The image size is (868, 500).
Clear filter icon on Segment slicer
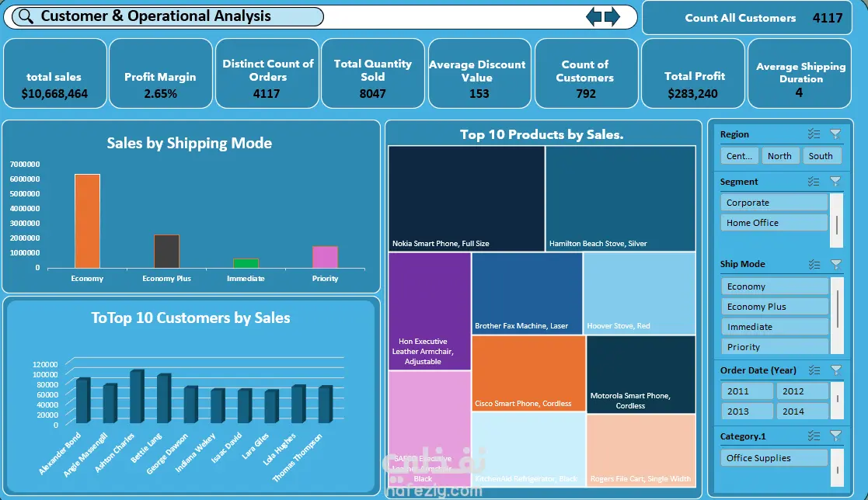pos(835,182)
